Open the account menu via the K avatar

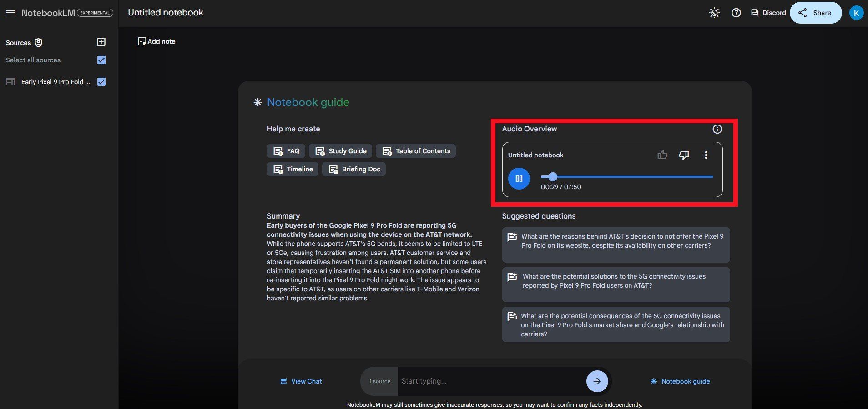tap(856, 12)
